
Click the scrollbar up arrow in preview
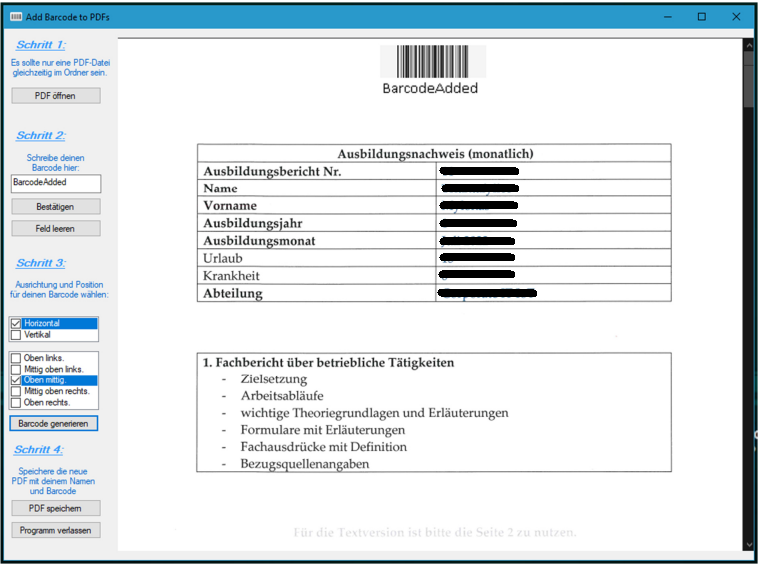pyautogui.click(x=749, y=45)
